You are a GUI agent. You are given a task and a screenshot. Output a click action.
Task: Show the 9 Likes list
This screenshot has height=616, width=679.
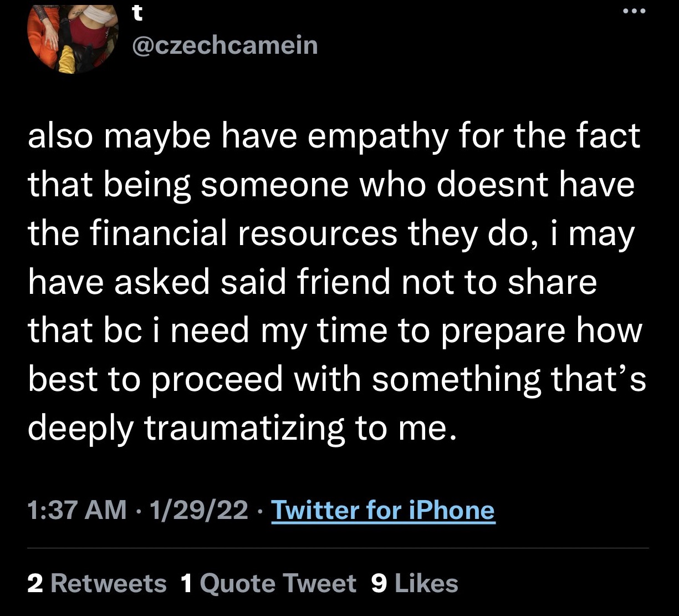(x=415, y=583)
